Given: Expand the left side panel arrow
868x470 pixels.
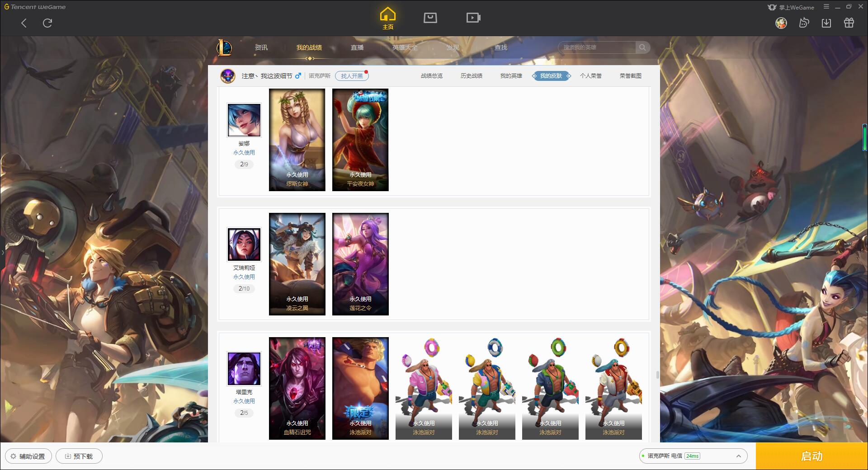Looking at the screenshot, I should (2, 253).
